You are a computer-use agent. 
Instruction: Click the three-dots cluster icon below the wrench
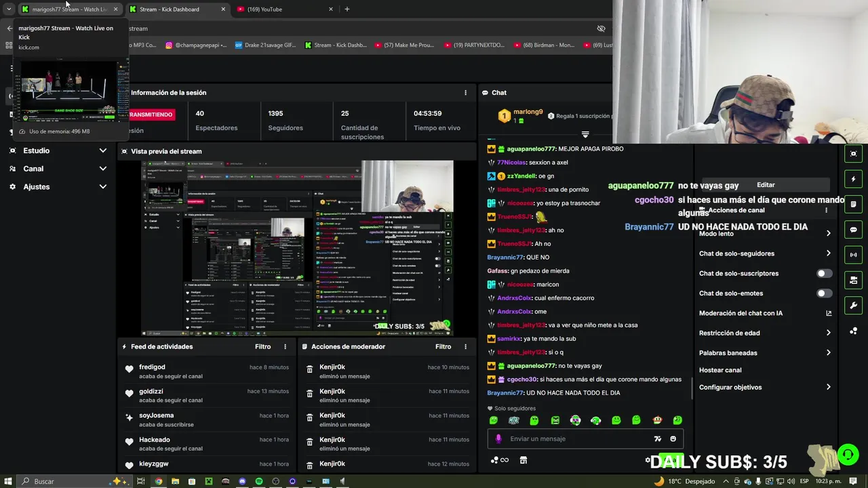pos(853,331)
